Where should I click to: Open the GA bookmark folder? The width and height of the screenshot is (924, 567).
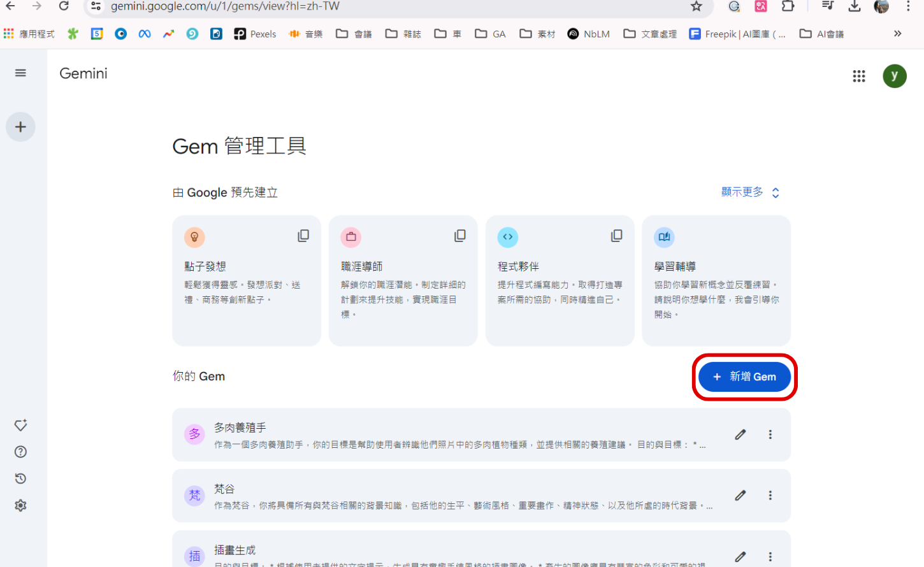tap(491, 34)
